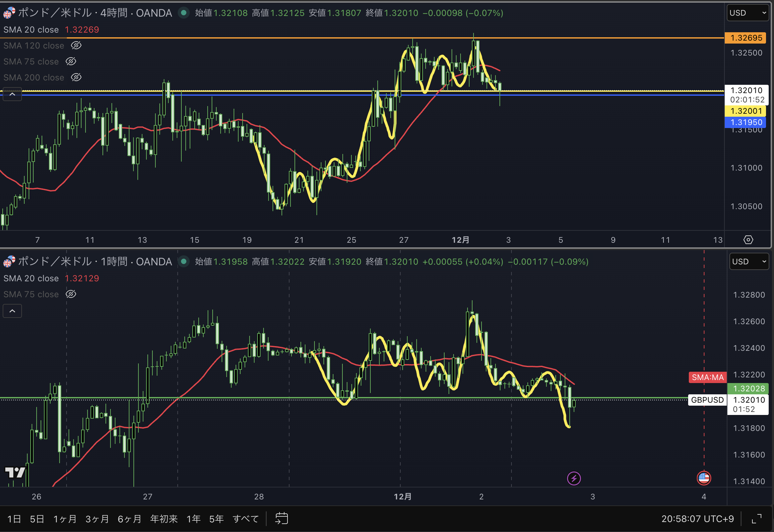Click the blue 1.31950 price level label

746,122
